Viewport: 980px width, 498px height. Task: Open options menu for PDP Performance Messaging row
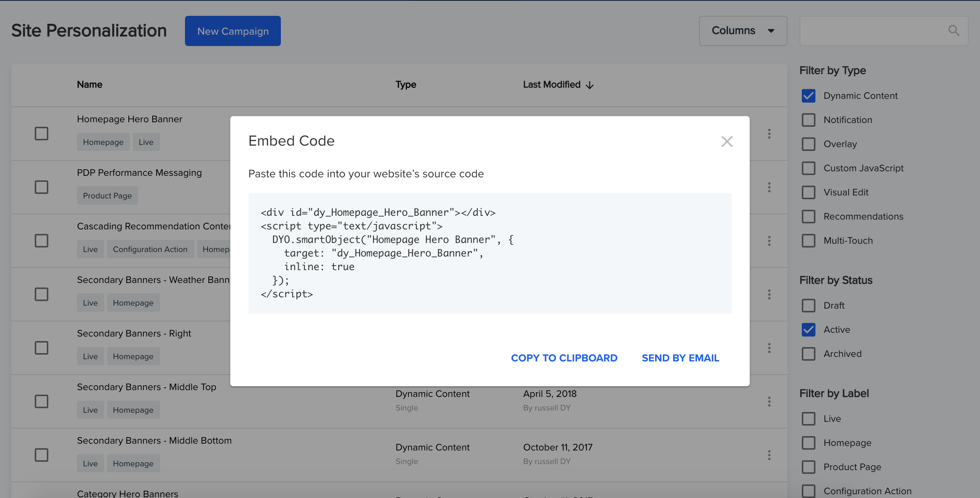coord(769,187)
